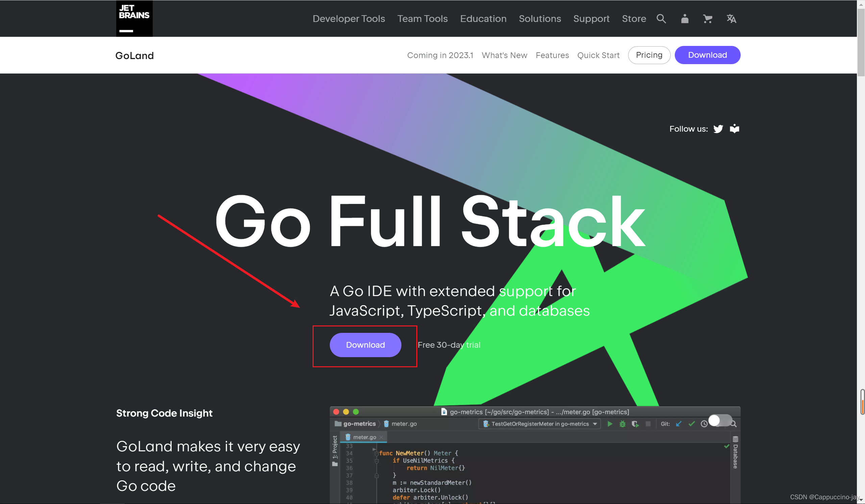Change site language via translate icon
Image resolution: width=865 pixels, height=504 pixels.
click(x=731, y=19)
